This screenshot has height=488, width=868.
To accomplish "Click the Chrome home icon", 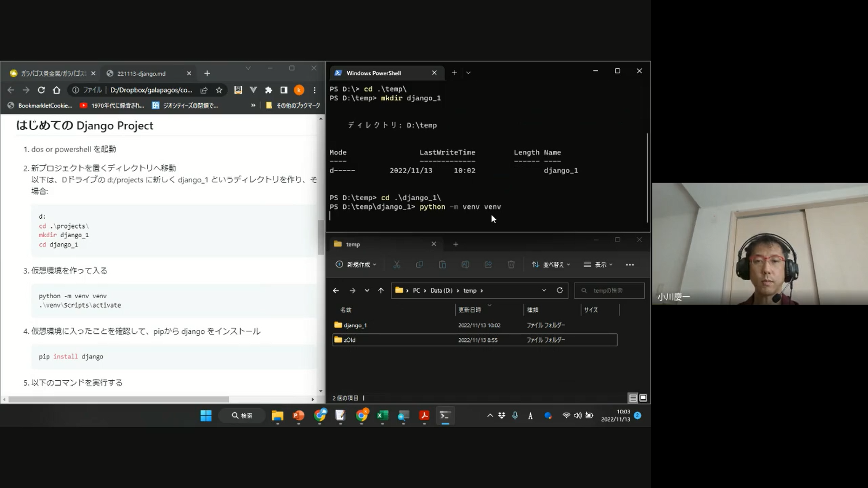I will pyautogui.click(x=57, y=90).
